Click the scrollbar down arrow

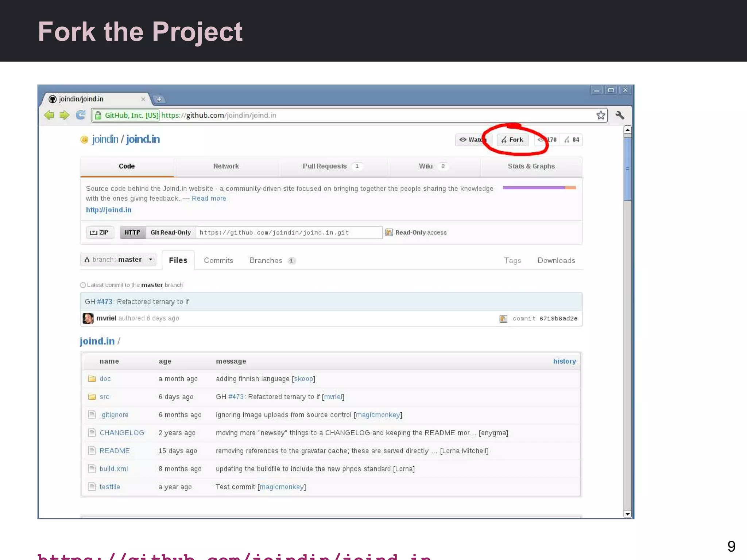(627, 514)
